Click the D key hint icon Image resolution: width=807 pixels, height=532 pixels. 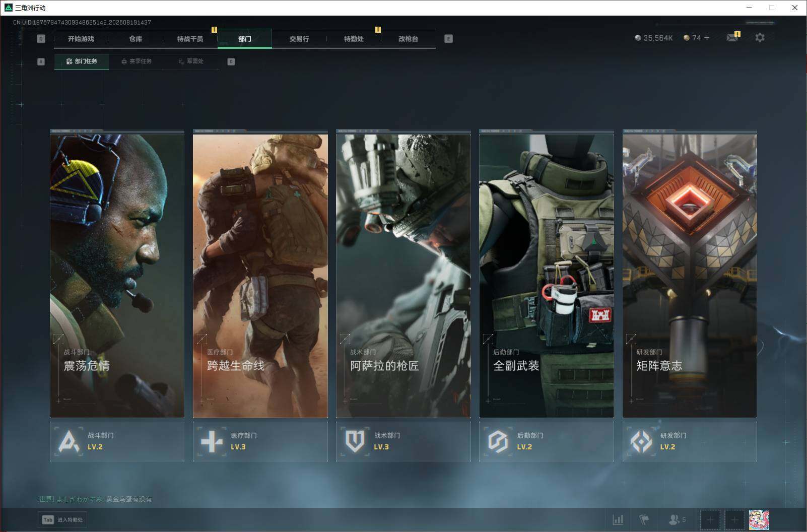pos(231,61)
